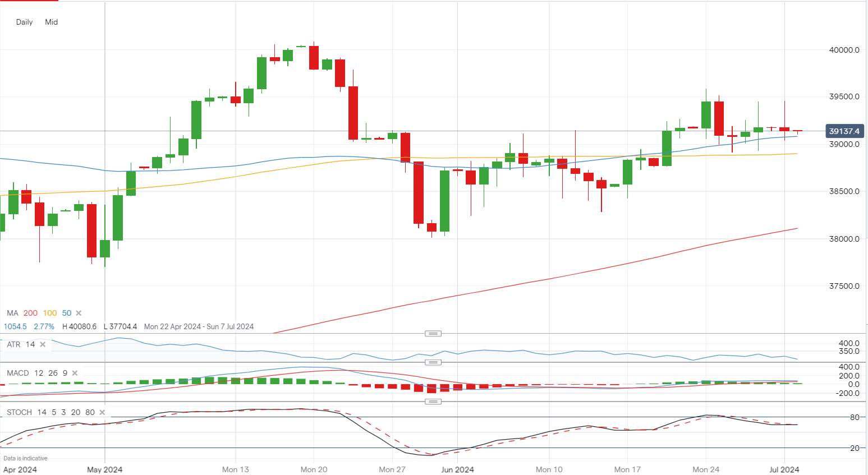Screen dimensions: 868x475
Task: Click the Jul 2024 date axis label
Action: 784,469
